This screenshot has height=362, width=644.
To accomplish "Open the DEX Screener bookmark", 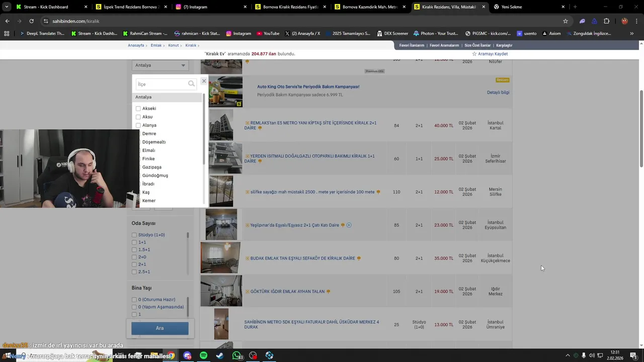I will (392, 34).
